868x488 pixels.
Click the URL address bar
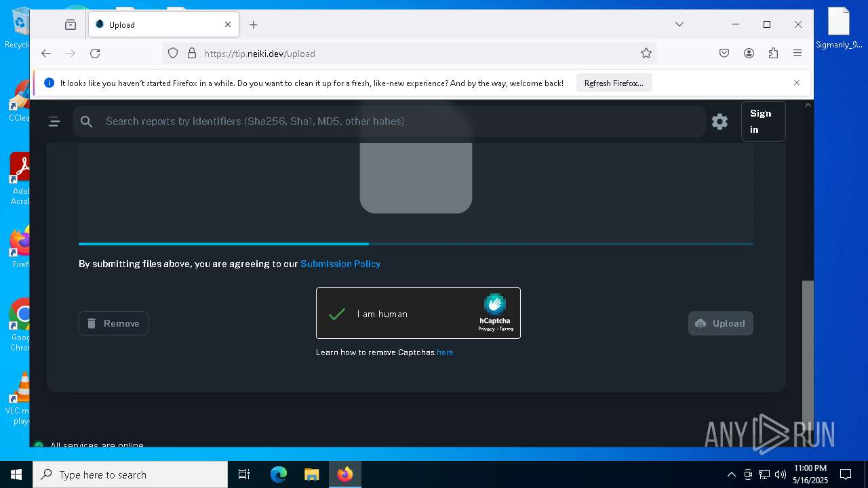pyautogui.click(x=409, y=53)
